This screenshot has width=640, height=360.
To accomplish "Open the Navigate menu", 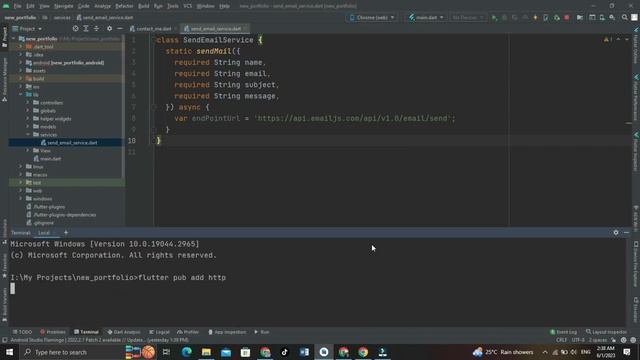I will pos(63,6).
